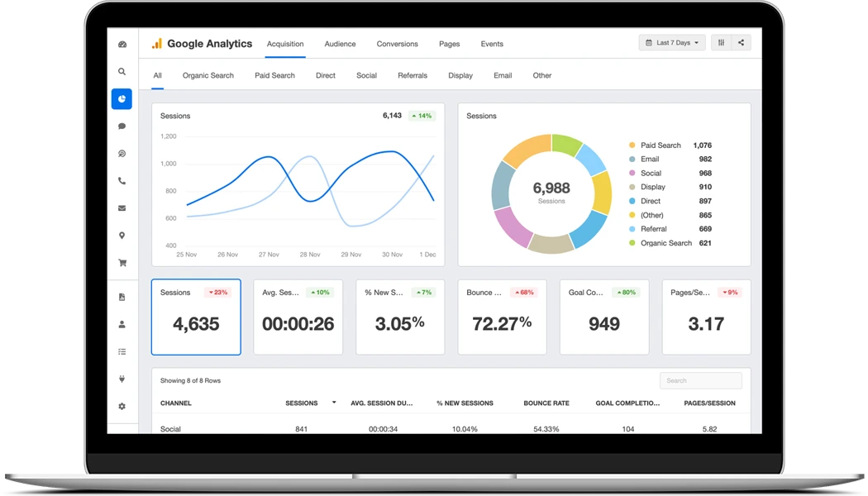The height and width of the screenshot is (496, 868).
Task: Expand the Bounce Rate metric card
Action: [503, 317]
